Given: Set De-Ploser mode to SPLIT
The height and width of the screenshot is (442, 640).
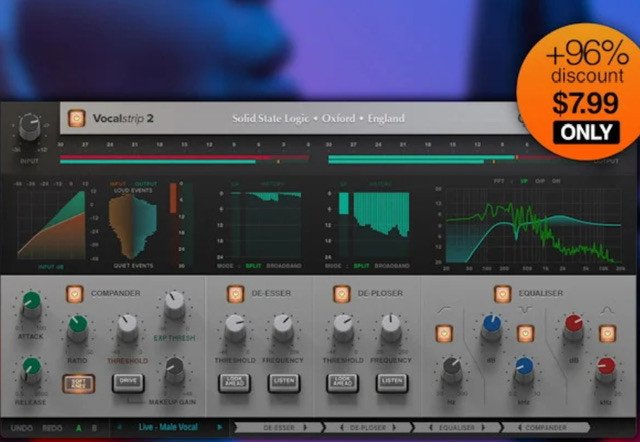Looking at the screenshot, I should click(x=361, y=266).
